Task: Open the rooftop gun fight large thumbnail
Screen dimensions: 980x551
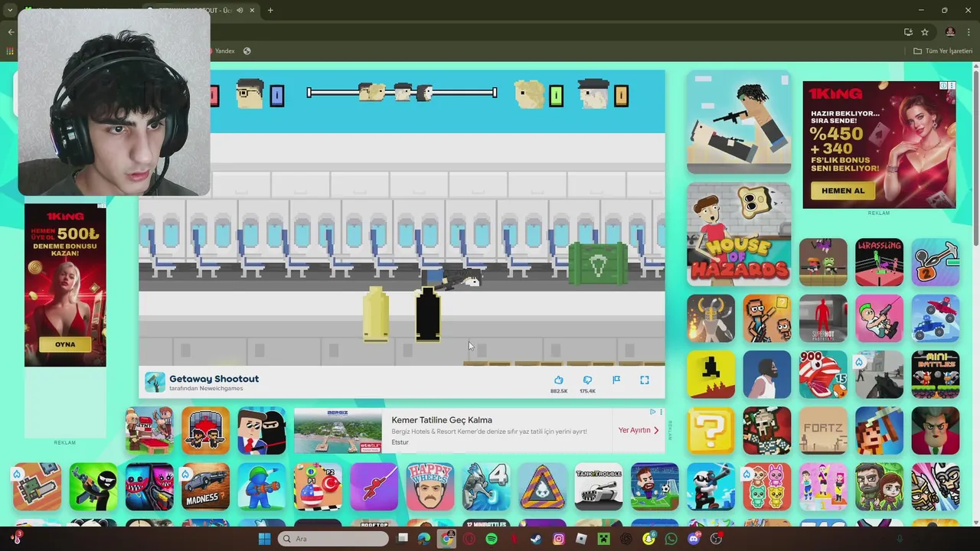Action: (x=739, y=122)
